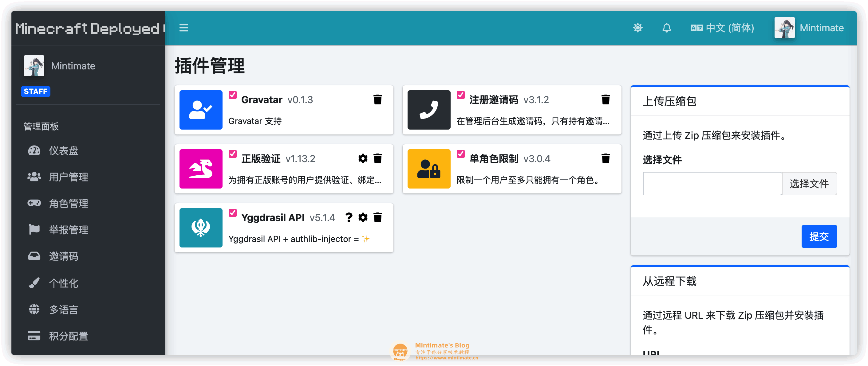Toggle the Yggdrasil API plugin checkbox
Image resolution: width=868 pixels, height=366 pixels.
click(232, 213)
